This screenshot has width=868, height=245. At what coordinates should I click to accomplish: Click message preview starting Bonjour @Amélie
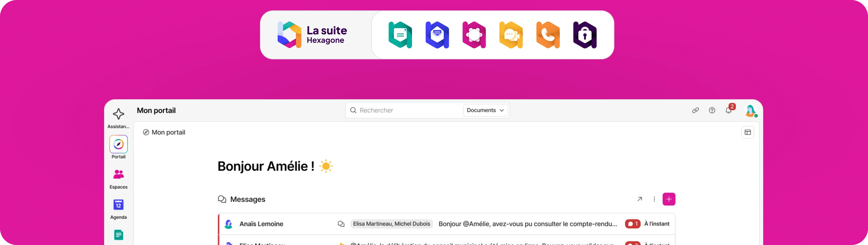point(528,224)
